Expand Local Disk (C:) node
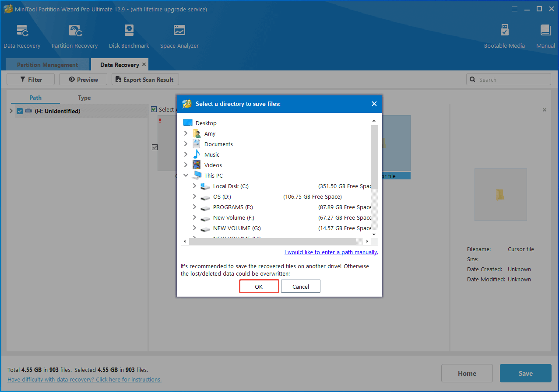Image resolution: width=559 pixels, height=392 pixels. pos(194,186)
